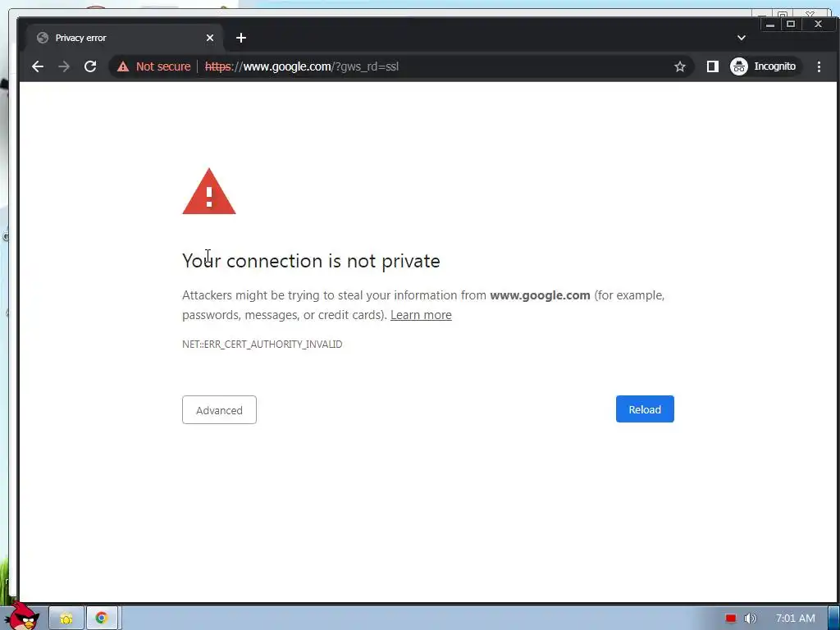Screen dimensions: 840x630
Task: Click the bold www.google.com domain in the warning text
Action: [x=540, y=295]
